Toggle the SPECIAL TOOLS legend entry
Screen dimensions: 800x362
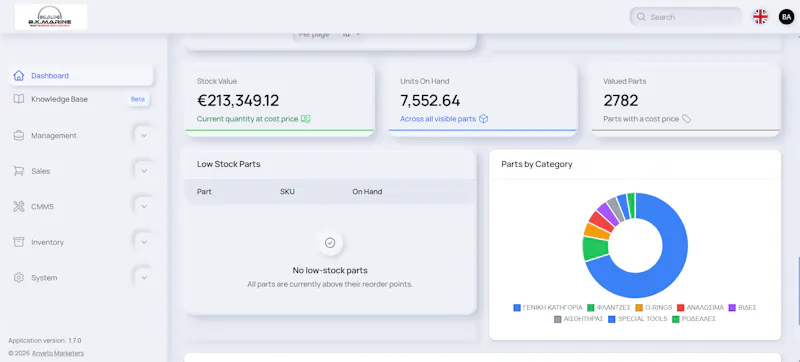coord(637,319)
